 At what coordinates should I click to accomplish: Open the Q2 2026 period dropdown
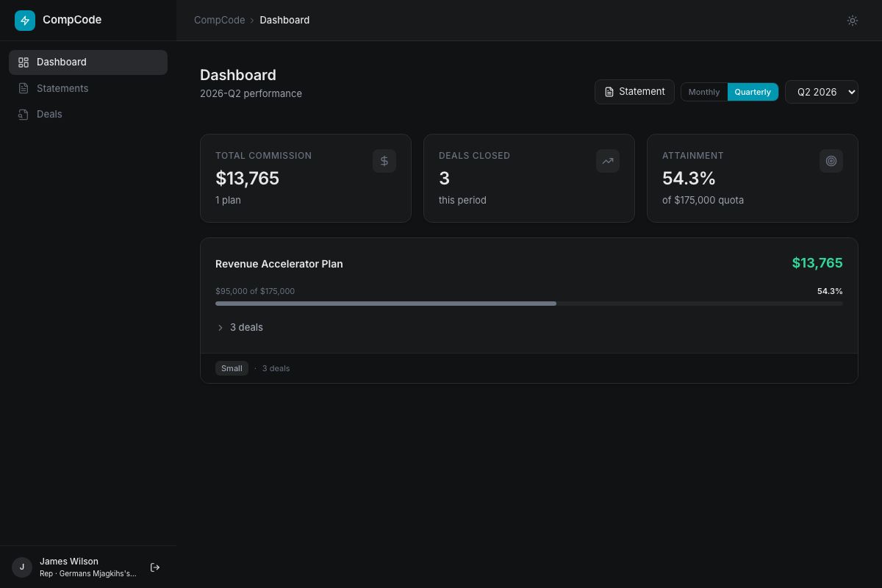[822, 92]
